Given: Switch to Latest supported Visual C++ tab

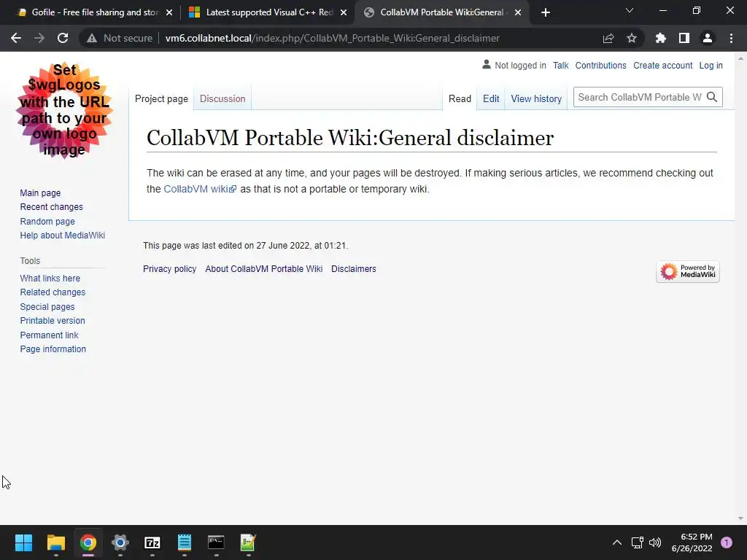Looking at the screenshot, I should (267, 12).
